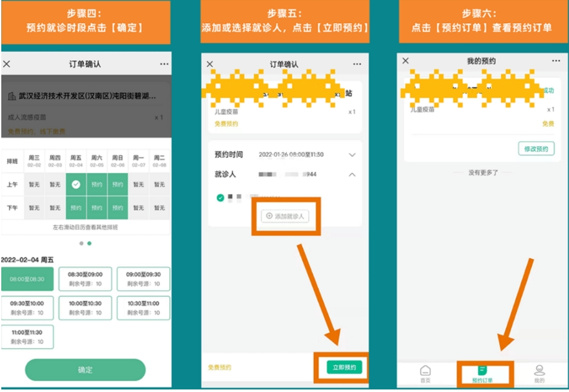Pick the 09:00至09:30 time slot
Image resolution: width=569 pixels, height=392 pixels.
144,279
